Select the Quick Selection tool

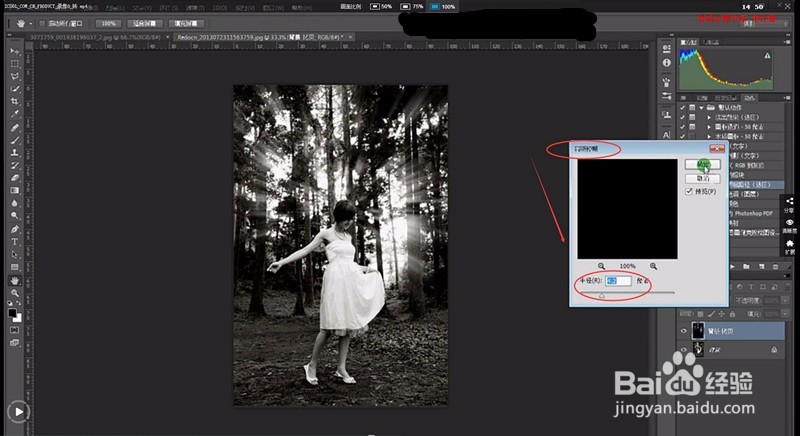pos(15,89)
